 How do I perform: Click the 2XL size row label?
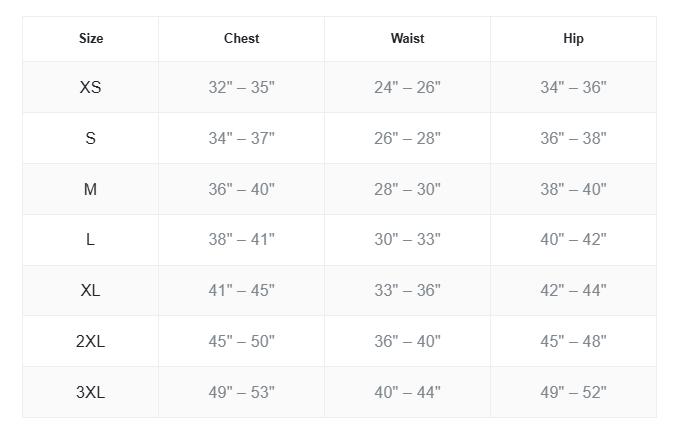point(91,342)
